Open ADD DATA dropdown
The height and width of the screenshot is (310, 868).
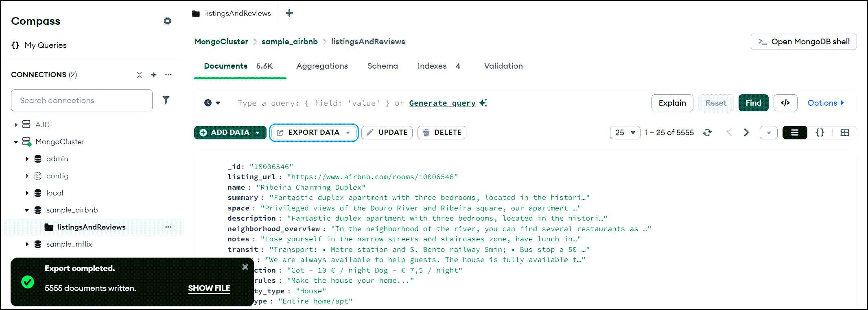tap(230, 132)
